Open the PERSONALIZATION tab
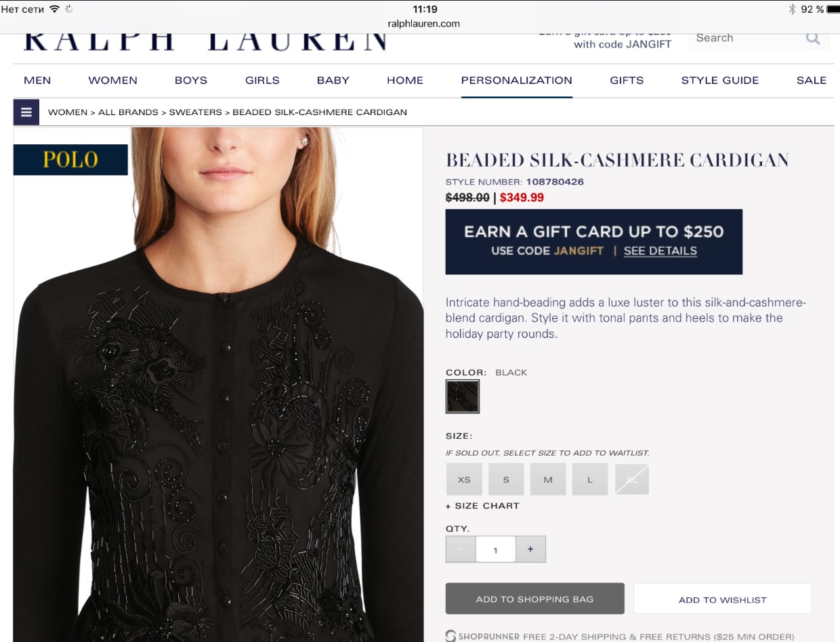 click(517, 80)
